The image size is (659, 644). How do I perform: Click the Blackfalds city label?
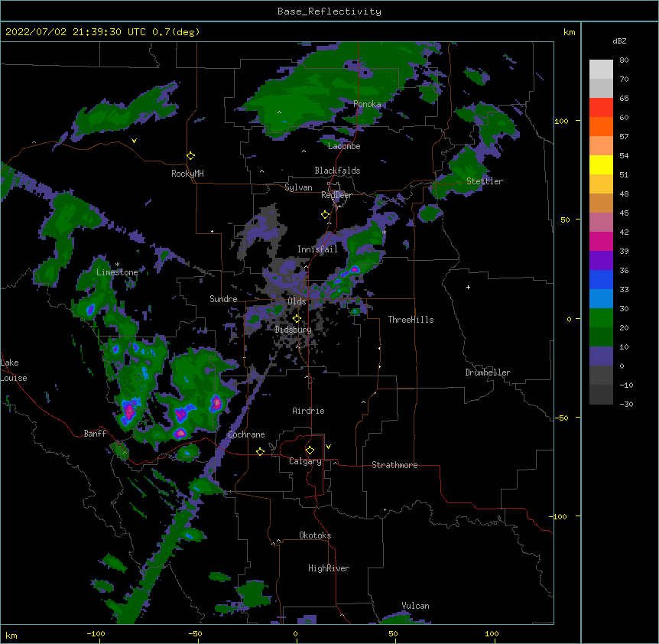337,171
